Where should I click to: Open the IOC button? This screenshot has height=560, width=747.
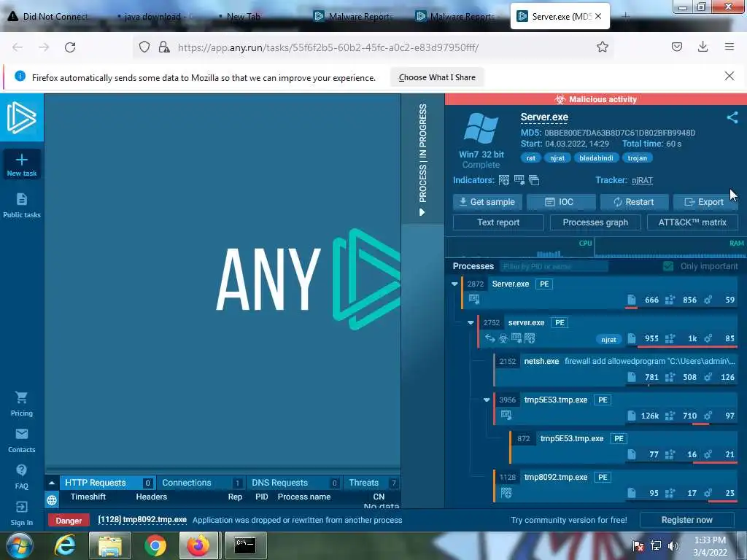pos(561,202)
